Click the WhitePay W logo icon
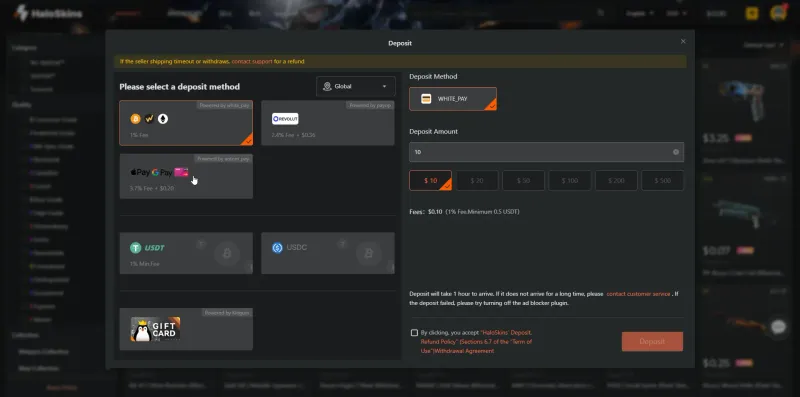This screenshot has height=397, width=800. [x=149, y=119]
